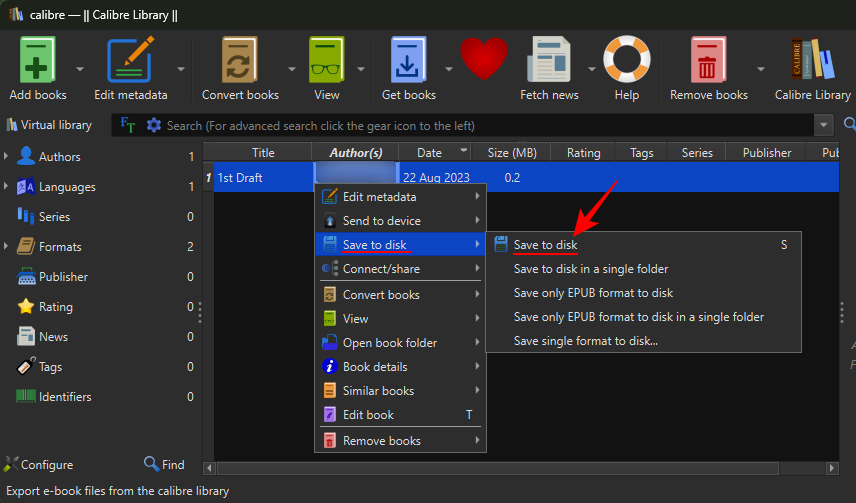Viewport: 856px width, 503px height.
Task: Select Save to disk submenu entry
Action: click(644, 245)
